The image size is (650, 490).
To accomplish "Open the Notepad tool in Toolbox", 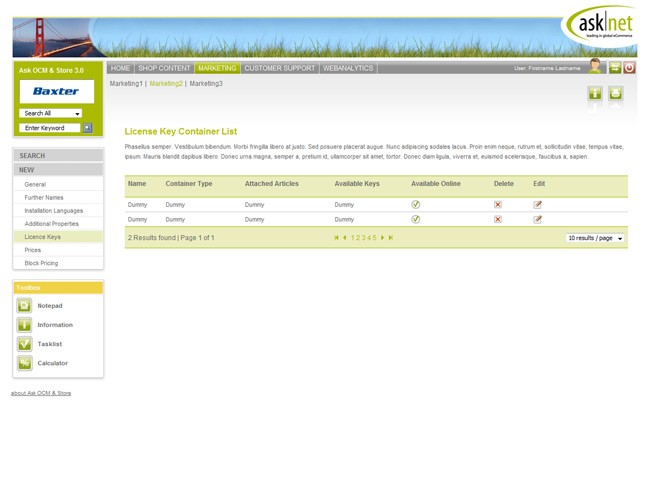I will pos(25,306).
